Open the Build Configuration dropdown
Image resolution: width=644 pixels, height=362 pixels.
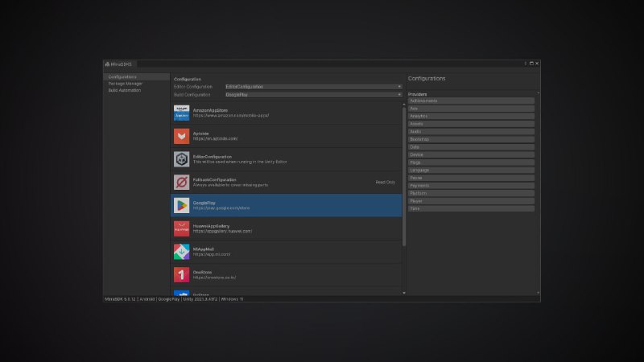point(313,95)
